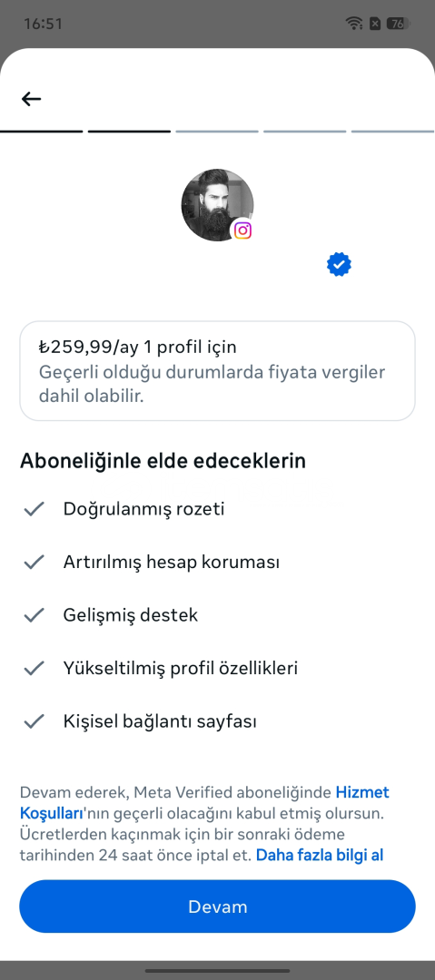Screen dimensions: 435x980
Task: Tap the checkmark beside Gelişmiş destek
Action: point(34,615)
